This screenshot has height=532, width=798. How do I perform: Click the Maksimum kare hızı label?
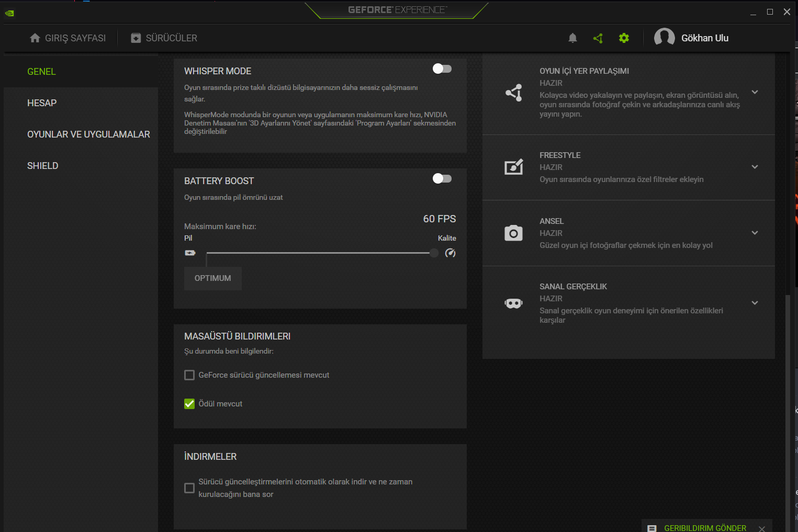(220, 227)
